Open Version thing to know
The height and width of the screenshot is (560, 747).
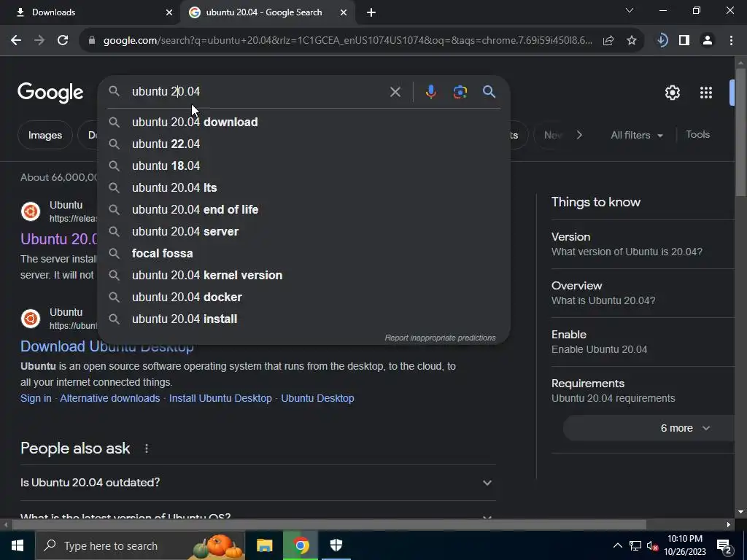[643, 244]
